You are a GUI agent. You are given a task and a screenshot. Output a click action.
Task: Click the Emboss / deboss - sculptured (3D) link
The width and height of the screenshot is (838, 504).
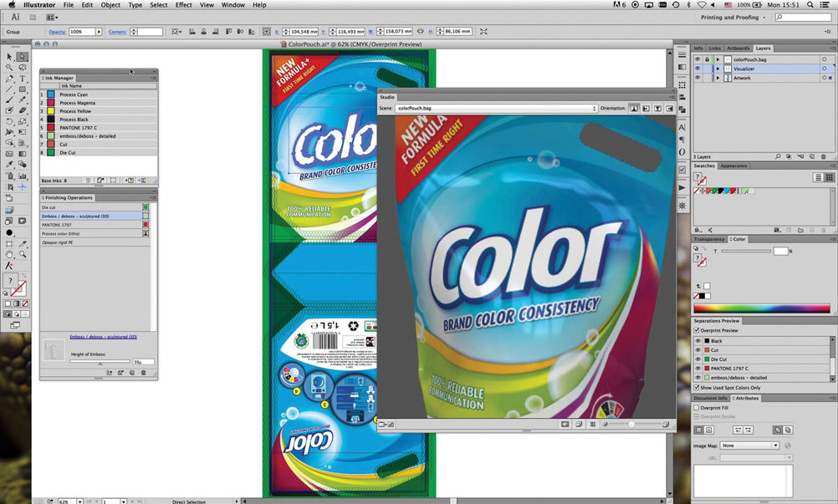point(104,337)
